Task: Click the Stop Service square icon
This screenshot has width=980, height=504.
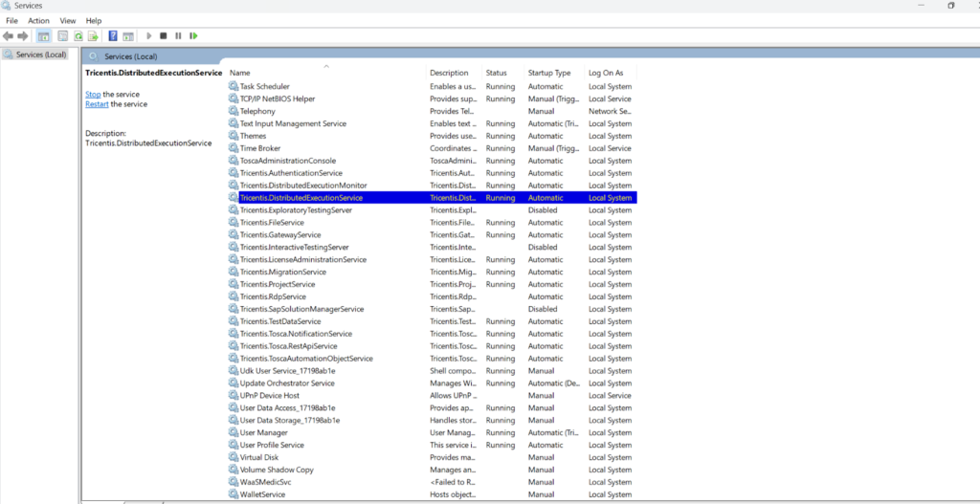Action: pyautogui.click(x=163, y=36)
